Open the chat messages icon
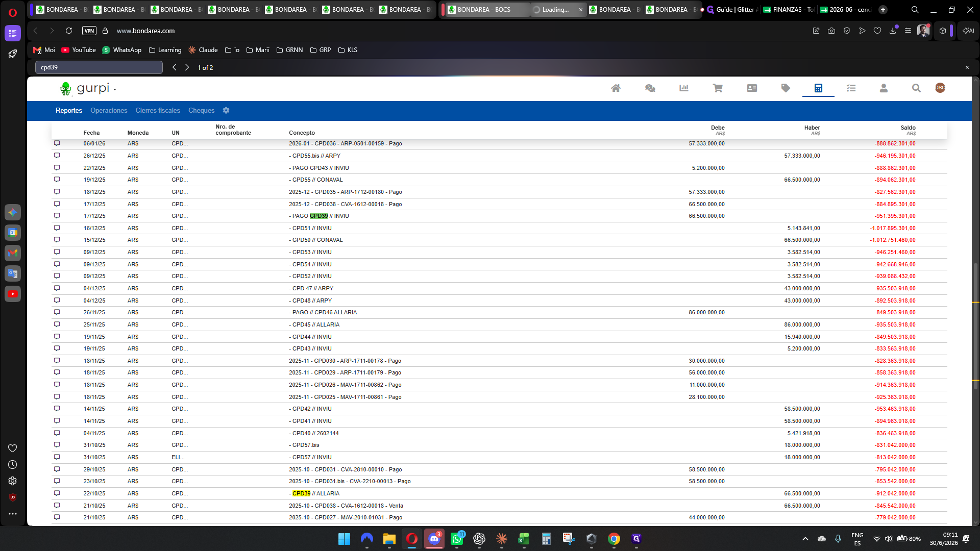980x551 pixels. 650,88
